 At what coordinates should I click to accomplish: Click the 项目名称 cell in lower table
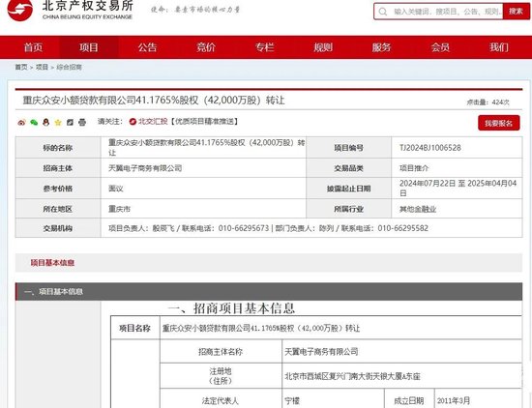tap(135, 328)
